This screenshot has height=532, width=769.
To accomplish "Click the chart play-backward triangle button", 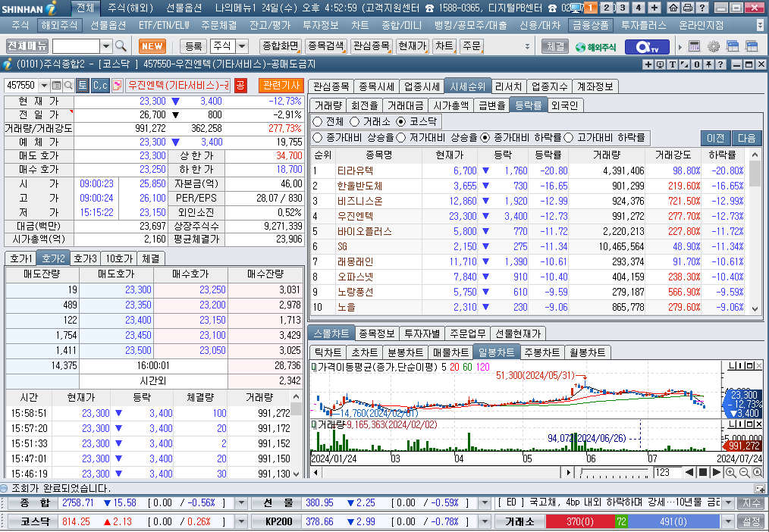I will click(689, 472).
